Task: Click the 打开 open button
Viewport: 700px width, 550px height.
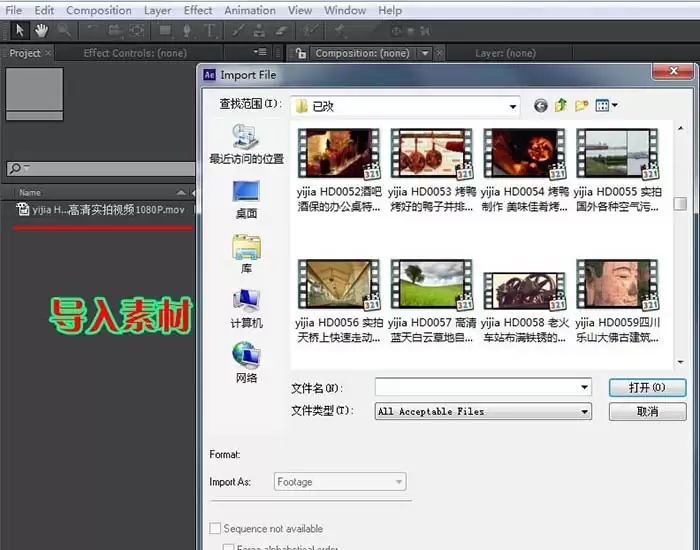Action: [x=647, y=388]
